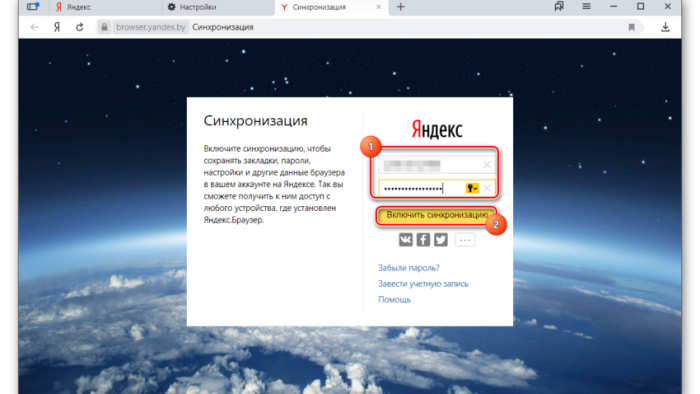Click Включить синхронизацию button
The image size is (700, 394).
(437, 215)
